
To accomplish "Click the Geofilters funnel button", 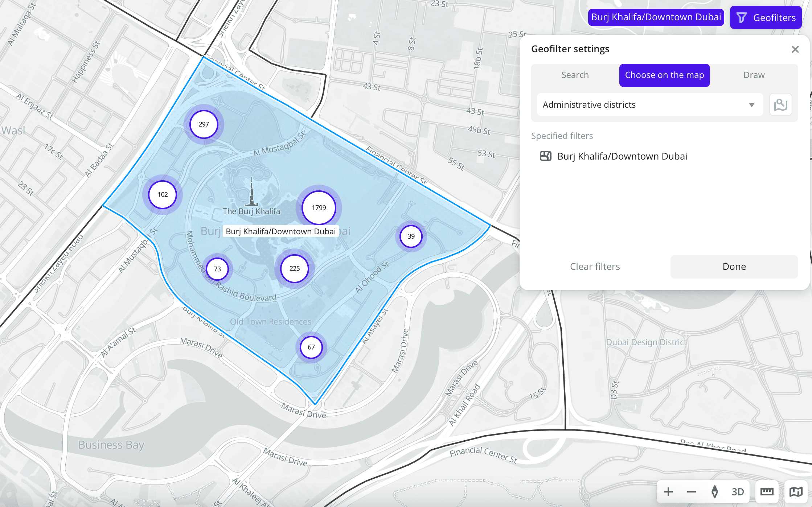I will tap(766, 17).
